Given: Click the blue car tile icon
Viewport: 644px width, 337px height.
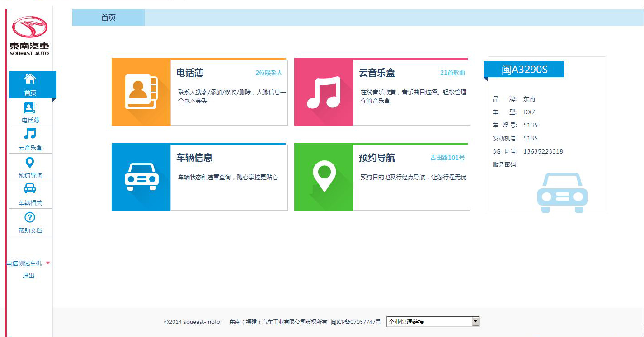Looking at the screenshot, I should coord(141,177).
